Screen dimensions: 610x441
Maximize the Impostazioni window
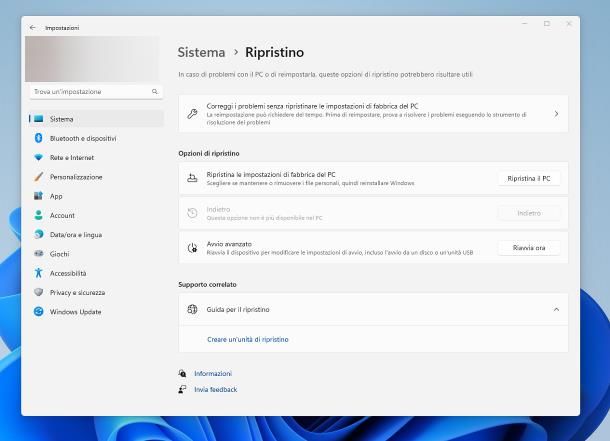tap(547, 24)
